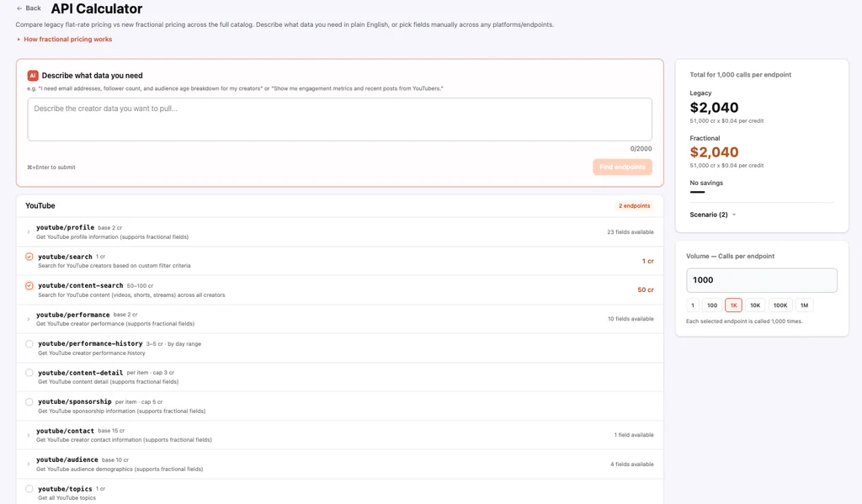Click the Calls per endpoint volume field
The width and height of the screenshot is (862, 504).
coord(761,280)
